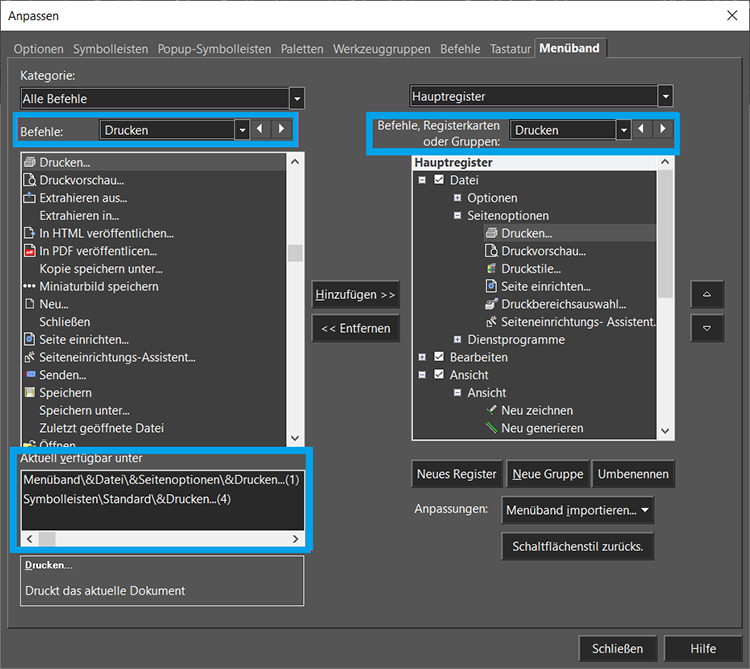Open the Hauptregister dropdown
This screenshot has height=669, width=750.
tap(665, 97)
